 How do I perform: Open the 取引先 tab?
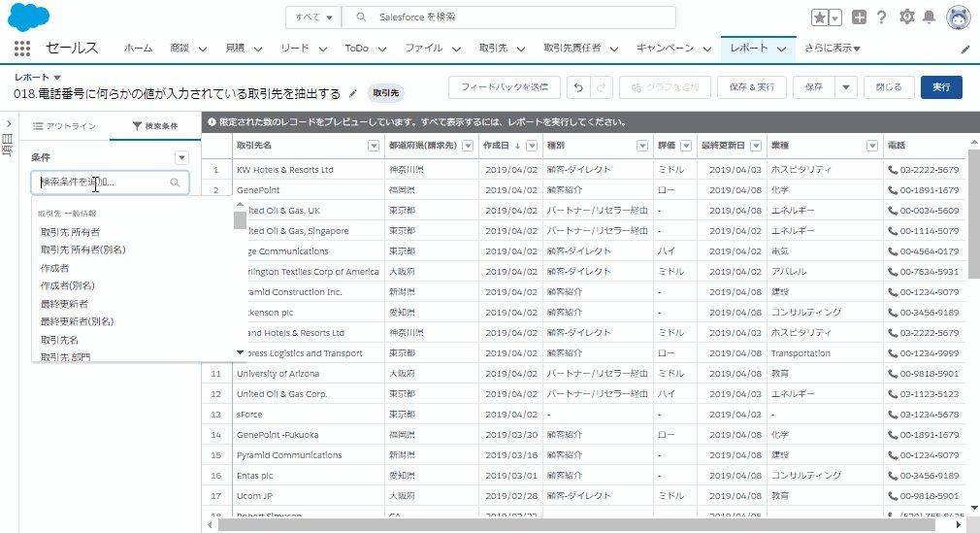coord(493,49)
